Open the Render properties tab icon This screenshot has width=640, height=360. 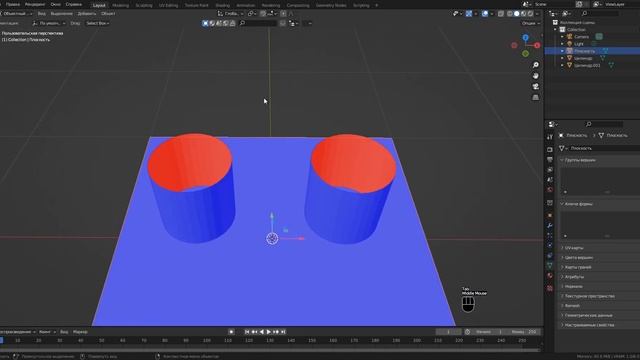tap(550, 150)
